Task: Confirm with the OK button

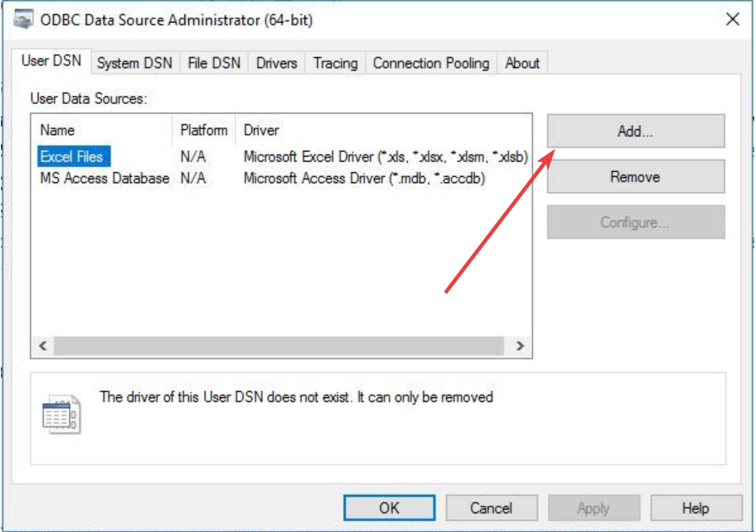Action: [389, 508]
